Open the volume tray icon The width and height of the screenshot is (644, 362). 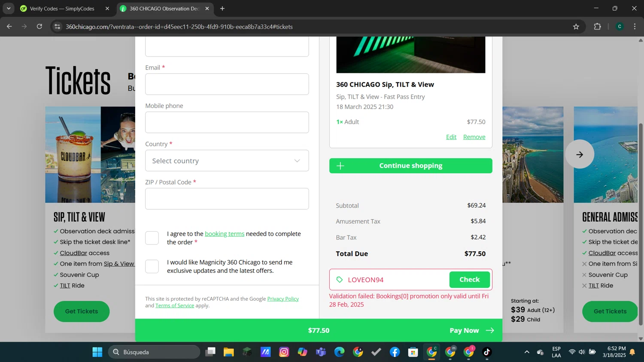582,352
